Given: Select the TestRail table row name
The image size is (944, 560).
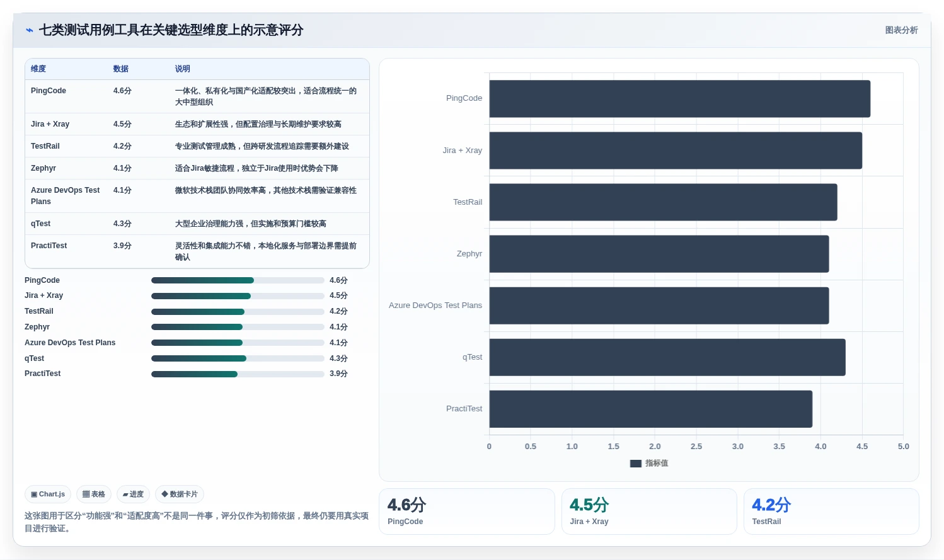Looking at the screenshot, I should click(x=45, y=146).
